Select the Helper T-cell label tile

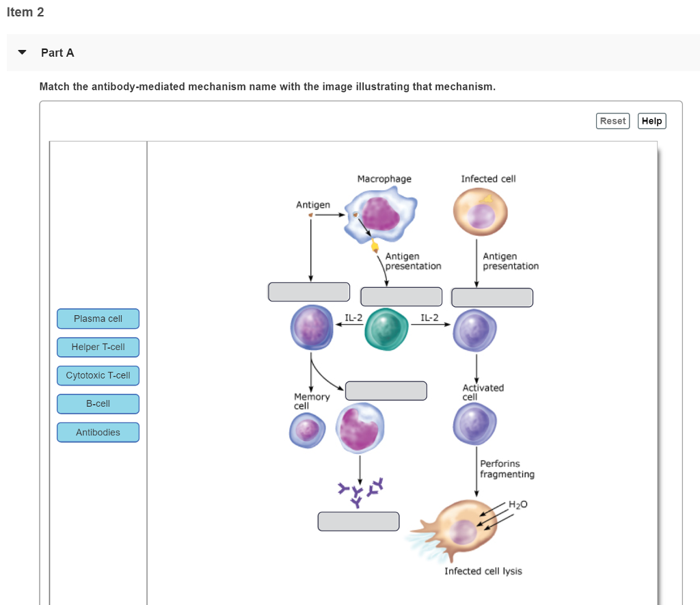98,347
